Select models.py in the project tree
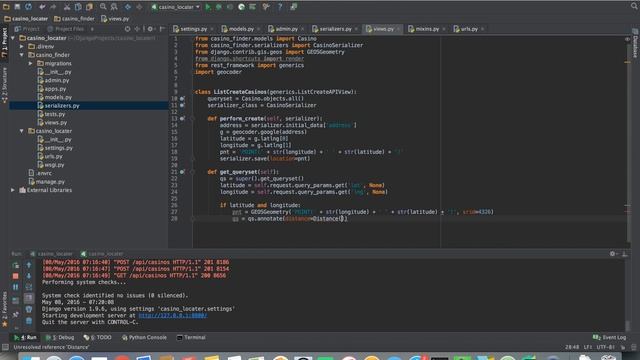 [58, 97]
